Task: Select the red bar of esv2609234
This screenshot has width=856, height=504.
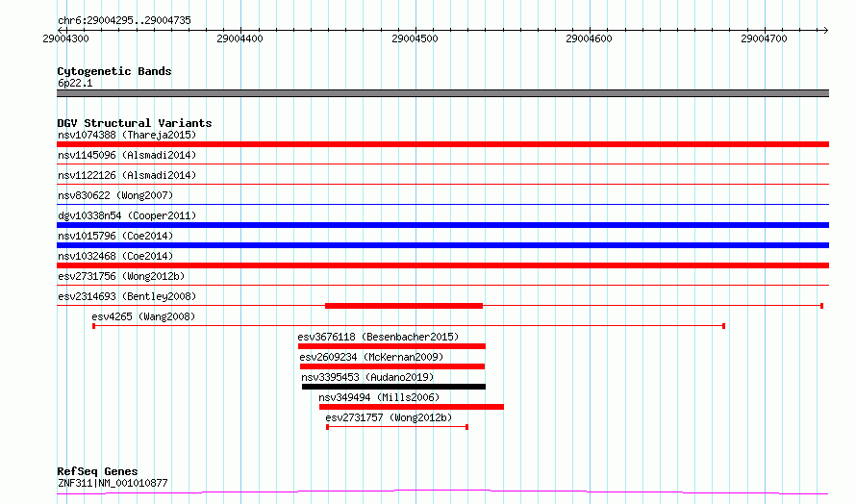Action: tap(392, 366)
